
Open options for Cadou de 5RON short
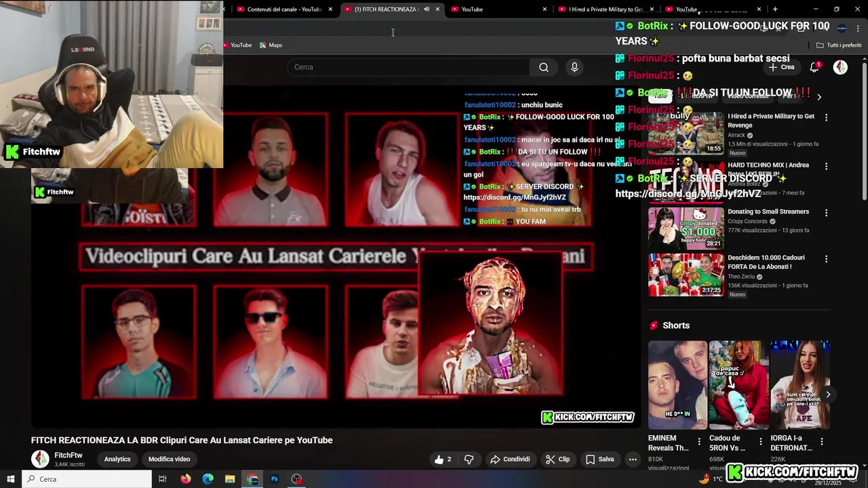760,442
